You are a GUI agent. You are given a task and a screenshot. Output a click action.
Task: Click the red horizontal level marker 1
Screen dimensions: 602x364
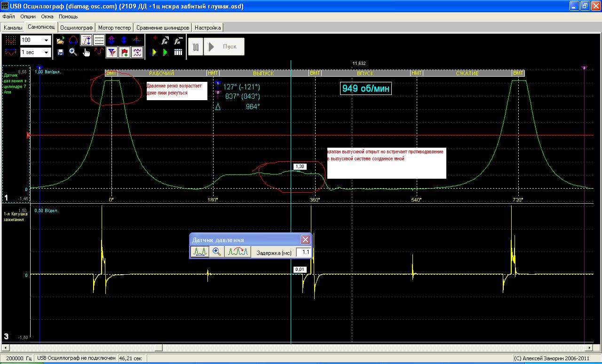(28, 135)
